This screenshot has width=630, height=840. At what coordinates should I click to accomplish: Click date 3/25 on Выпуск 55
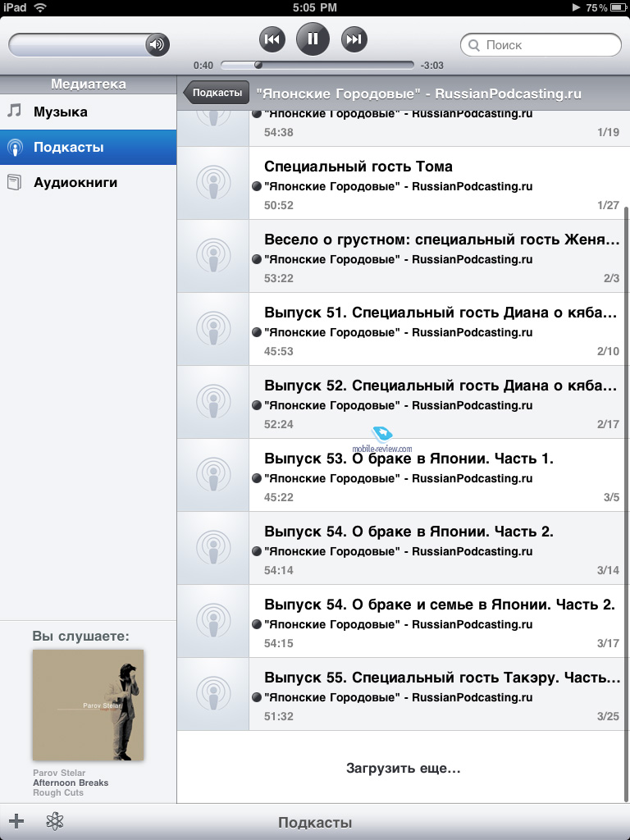608,716
